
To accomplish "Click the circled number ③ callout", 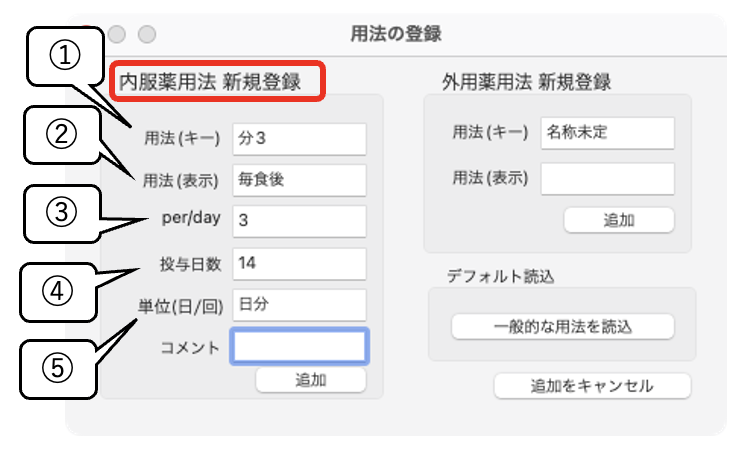I will pyautogui.click(x=64, y=212).
